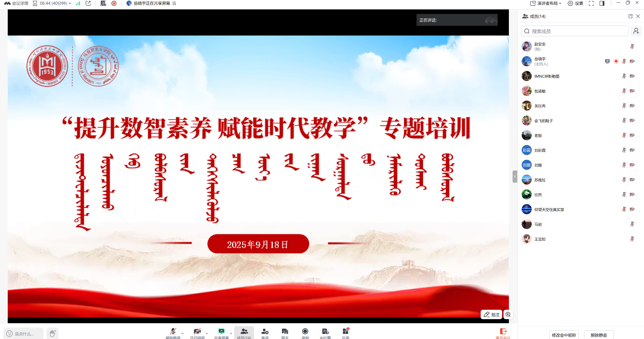Open the apps (应用) icon

pyautogui.click(x=346, y=332)
